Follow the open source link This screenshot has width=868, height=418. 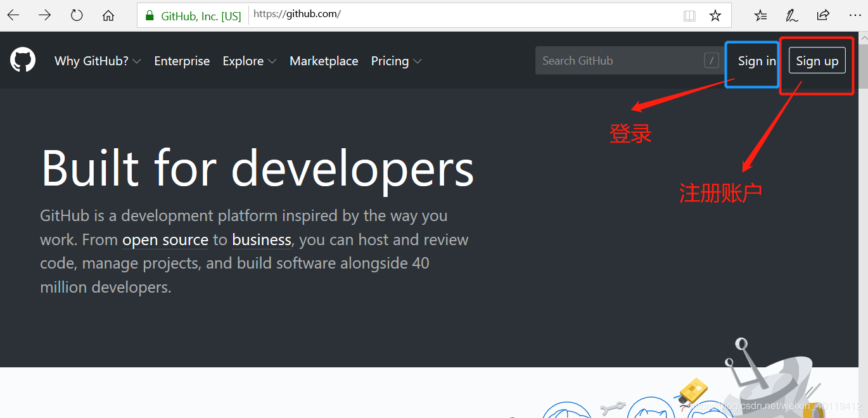coord(165,240)
